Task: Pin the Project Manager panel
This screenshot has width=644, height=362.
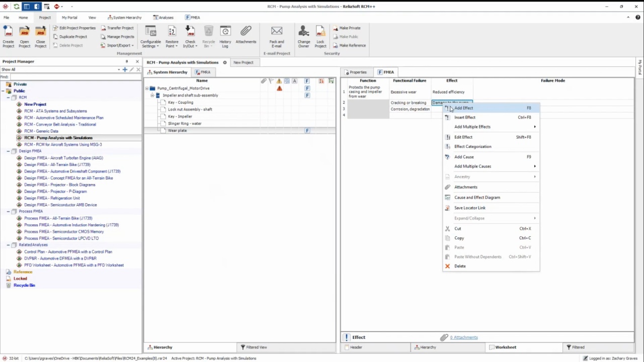Action: [x=127, y=61]
